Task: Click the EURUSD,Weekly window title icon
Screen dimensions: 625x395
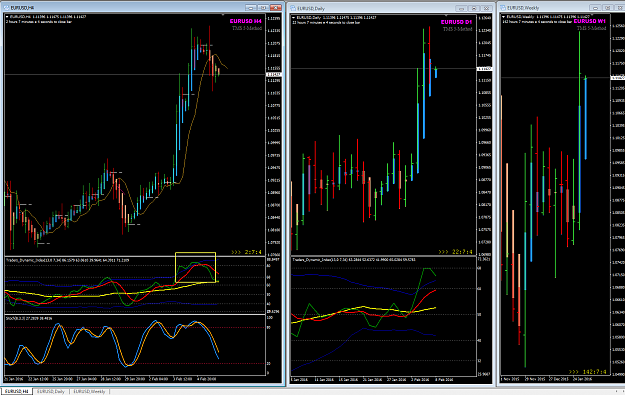Action: point(503,8)
